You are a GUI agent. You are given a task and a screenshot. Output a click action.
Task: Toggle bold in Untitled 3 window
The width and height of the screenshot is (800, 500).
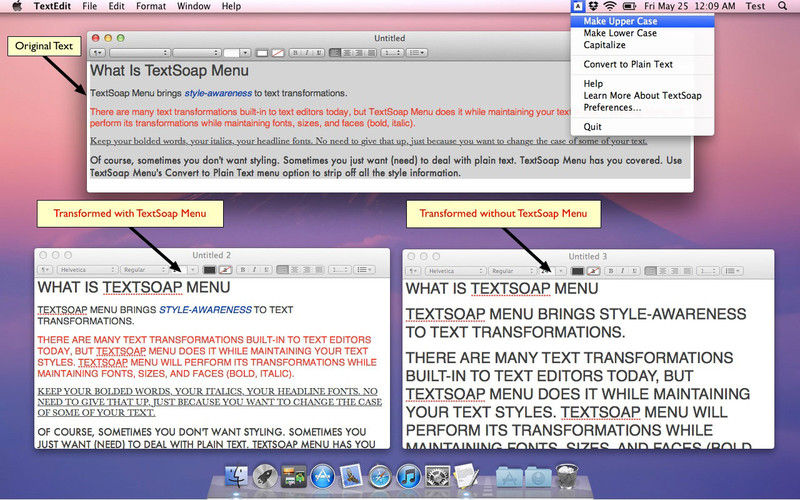[x=611, y=271]
